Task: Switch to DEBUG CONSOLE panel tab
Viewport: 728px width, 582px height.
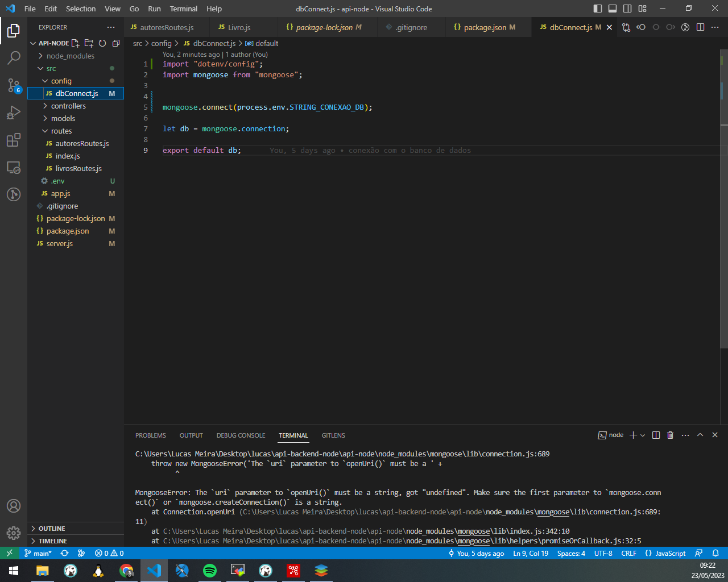Action: [x=241, y=435]
